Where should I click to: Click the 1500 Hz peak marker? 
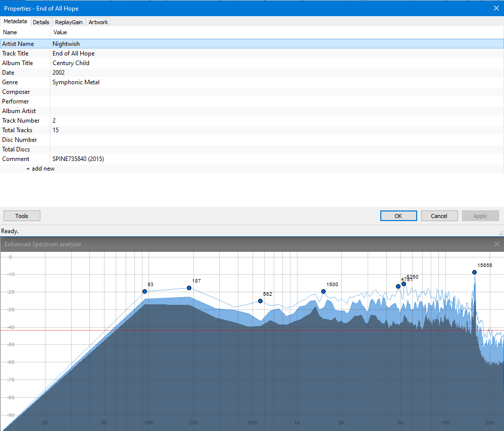click(x=323, y=291)
